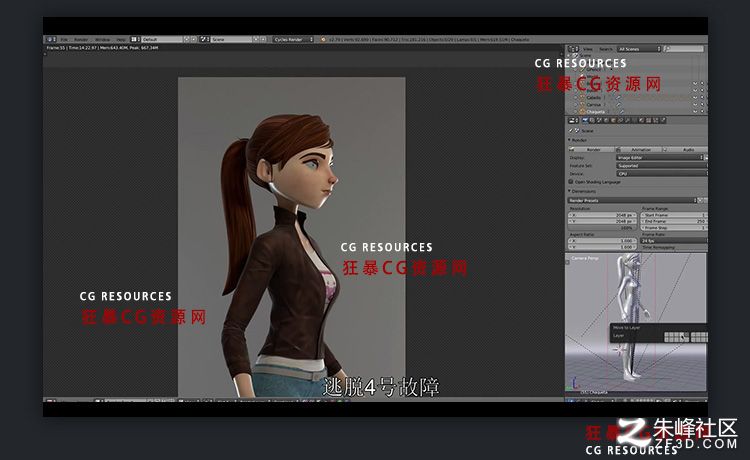Select the Camisa object in outliner
This screenshot has height=460, width=750.
(594, 105)
